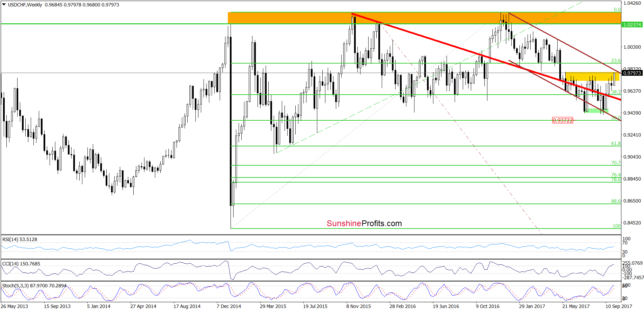644x311 pixels.
Task: Select the 70.7 Fibonacci level label
Action: [616, 163]
